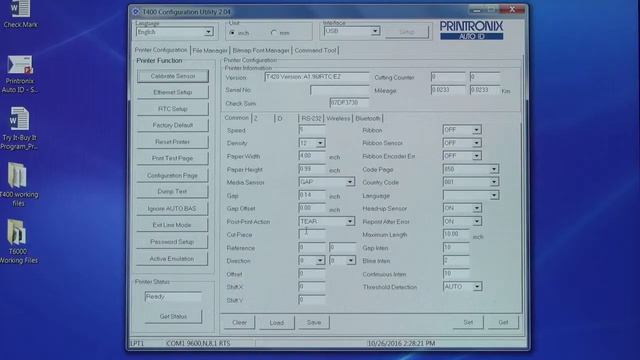The width and height of the screenshot is (640, 360).
Task: Switch to the Printer Configuration tab
Action: pyautogui.click(x=161, y=50)
